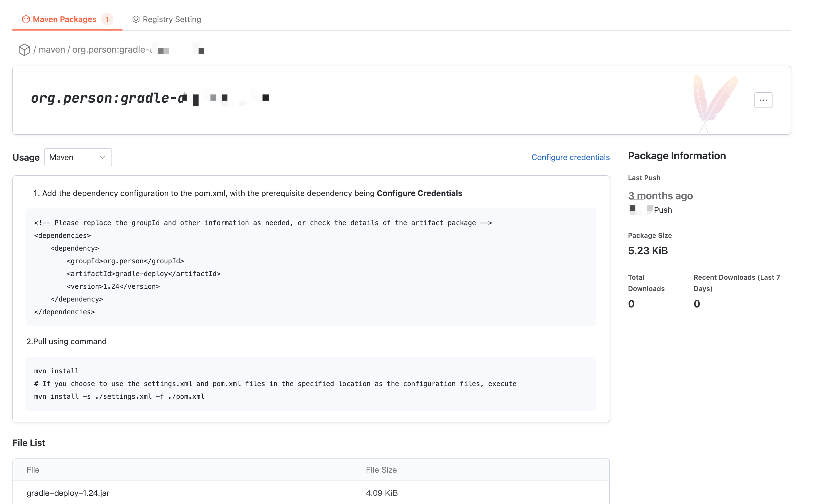Click the Configure credentials link
The width and height of the screenshot is (839, 504).
(x=570, y=157)
